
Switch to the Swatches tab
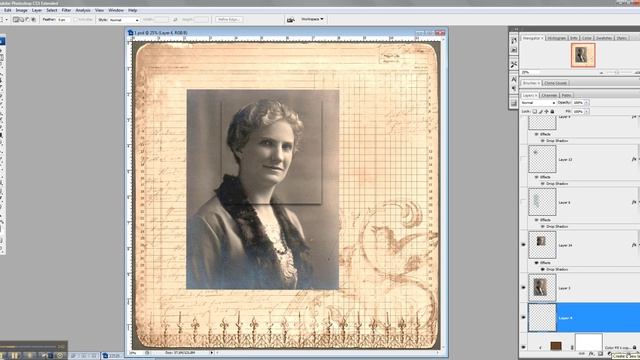pos(604,38)
